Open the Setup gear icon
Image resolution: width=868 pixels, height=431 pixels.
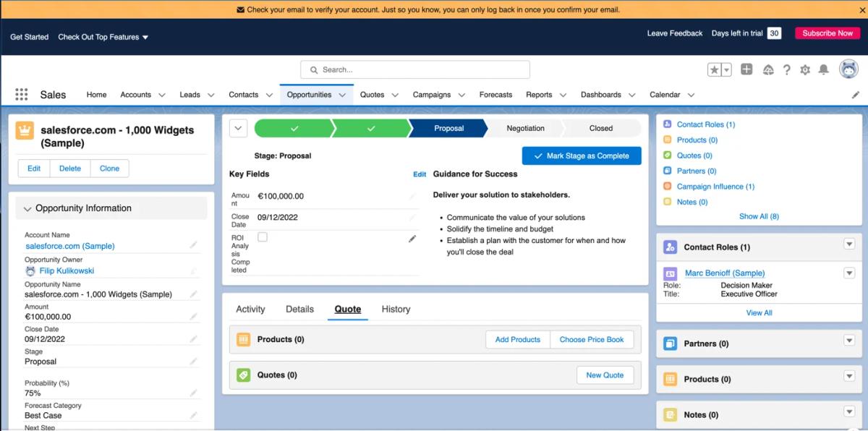[805, 70]
